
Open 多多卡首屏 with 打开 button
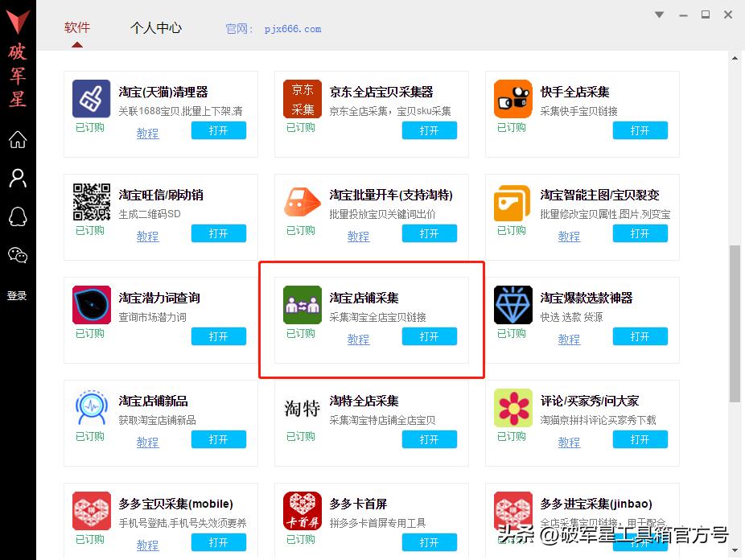point(429,542)
